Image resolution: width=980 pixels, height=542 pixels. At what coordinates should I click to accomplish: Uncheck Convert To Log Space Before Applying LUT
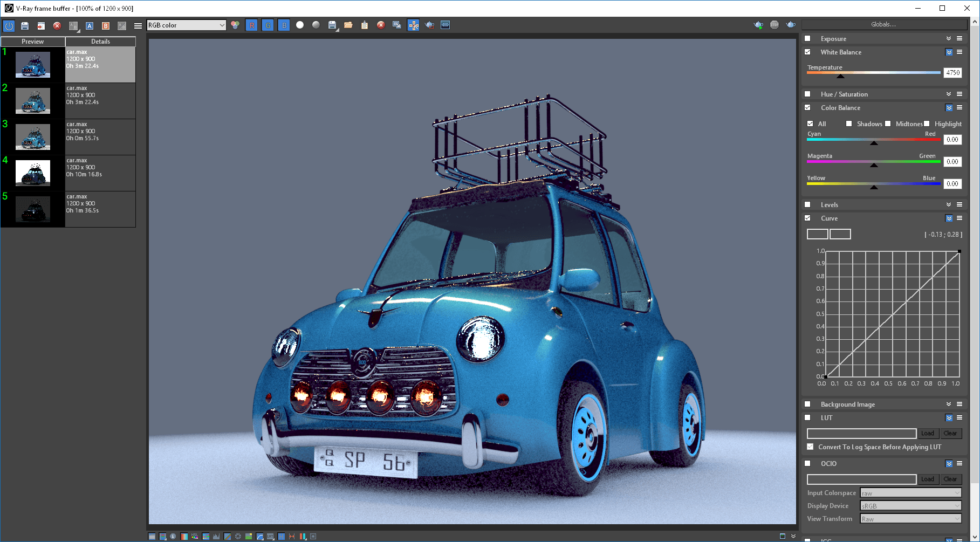click(810, 447)
